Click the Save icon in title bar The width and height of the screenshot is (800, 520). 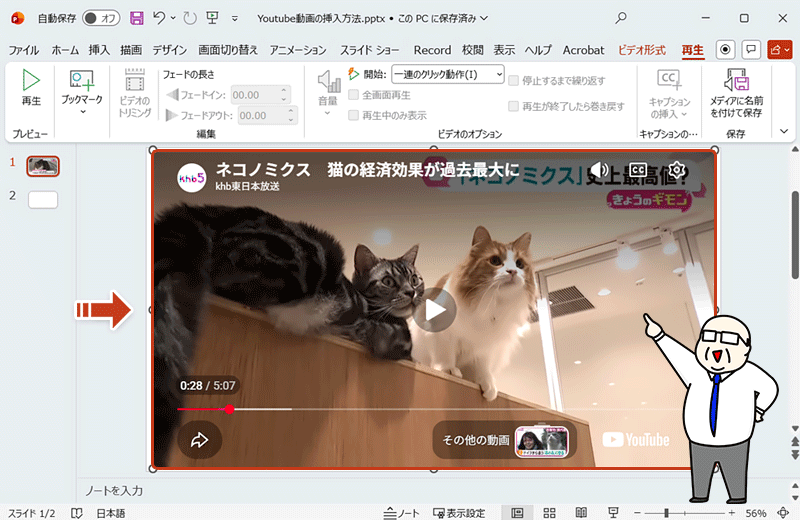pyautogui.click(x=137, y=18)
